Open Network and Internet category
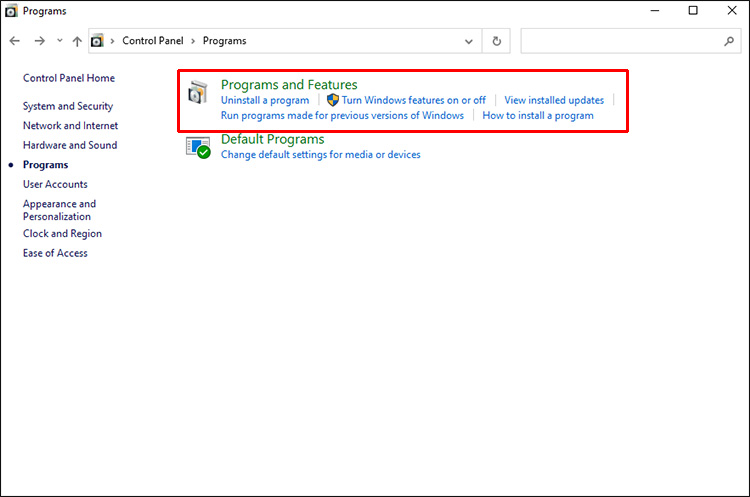Screen dimensions: 750x497 pyautogui.click(x=70, y=125)
